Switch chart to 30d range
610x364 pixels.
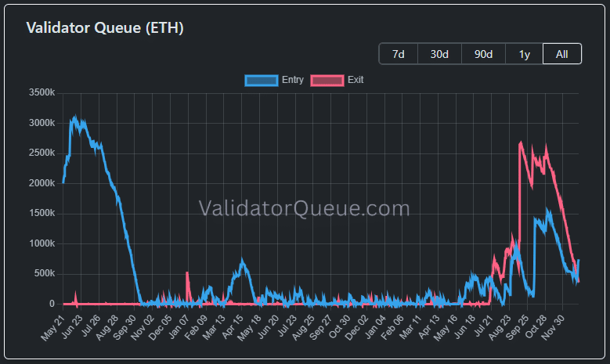click(439, 54)
